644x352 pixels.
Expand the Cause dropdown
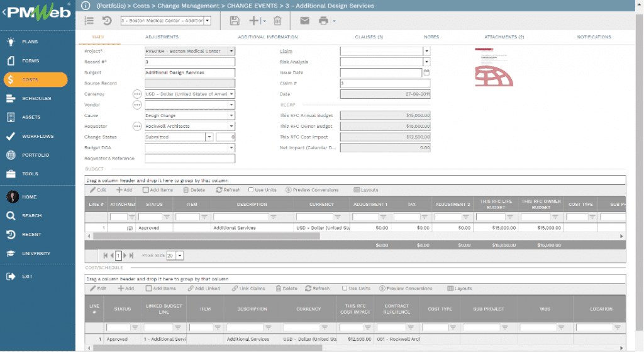[231, 116]
